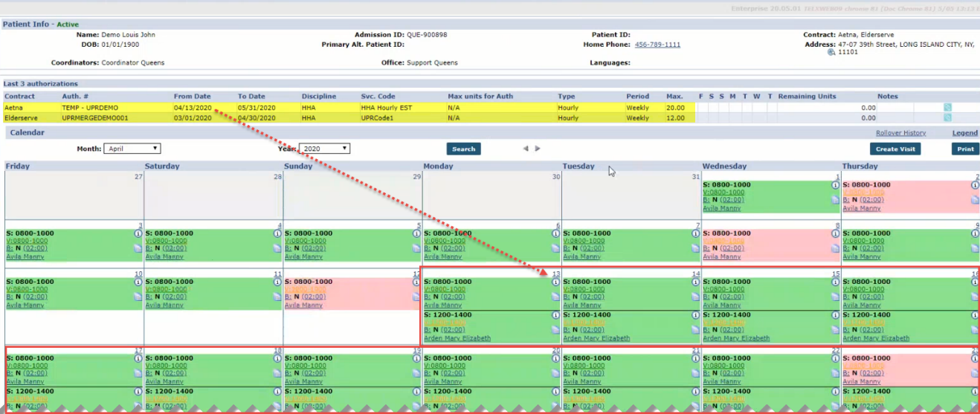Click info icon on April 22 1200-1400 shift
Image resolution: width=980 pixels, height=414 pixels.
coord(835,392)
